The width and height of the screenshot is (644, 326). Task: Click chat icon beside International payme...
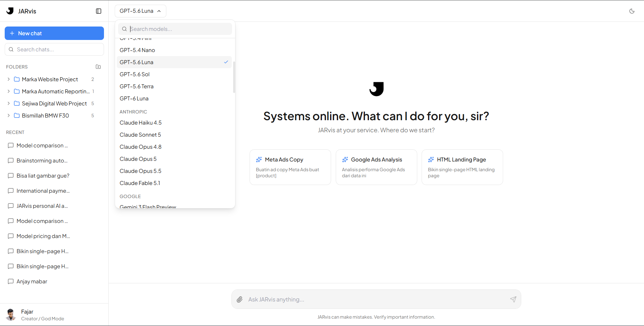coord(11,191)
